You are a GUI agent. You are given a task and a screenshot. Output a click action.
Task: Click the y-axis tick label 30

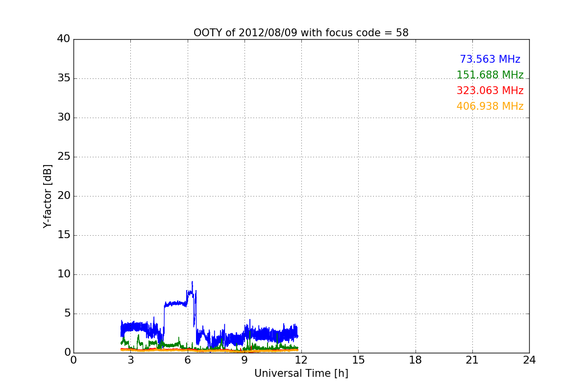(x=64, y=118)
